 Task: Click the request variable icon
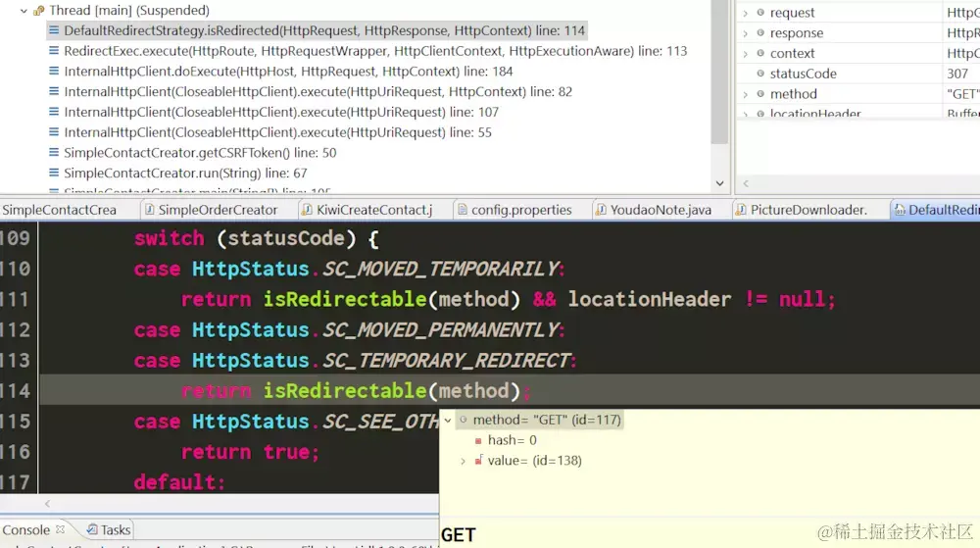(760, 13)
